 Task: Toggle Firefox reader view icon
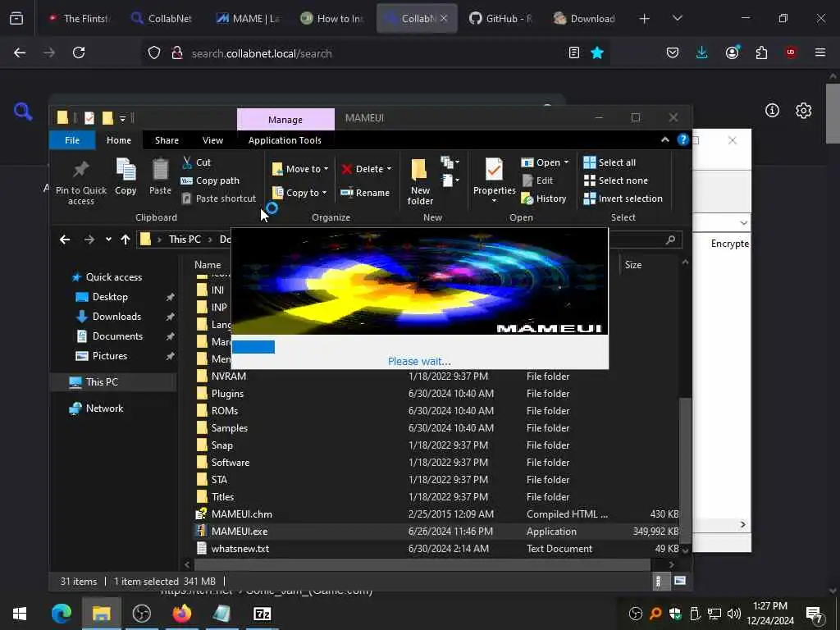tap(573, 52)
